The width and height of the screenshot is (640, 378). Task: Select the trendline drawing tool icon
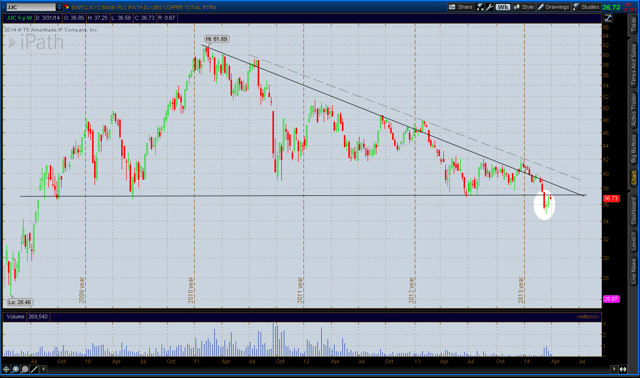(x=34, y=369)
